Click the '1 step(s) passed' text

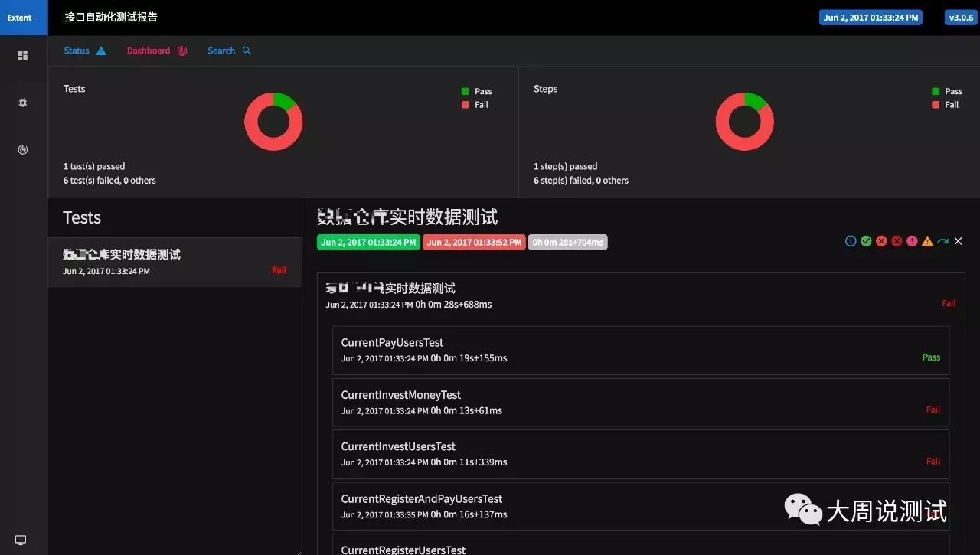[x=566, y=166]
